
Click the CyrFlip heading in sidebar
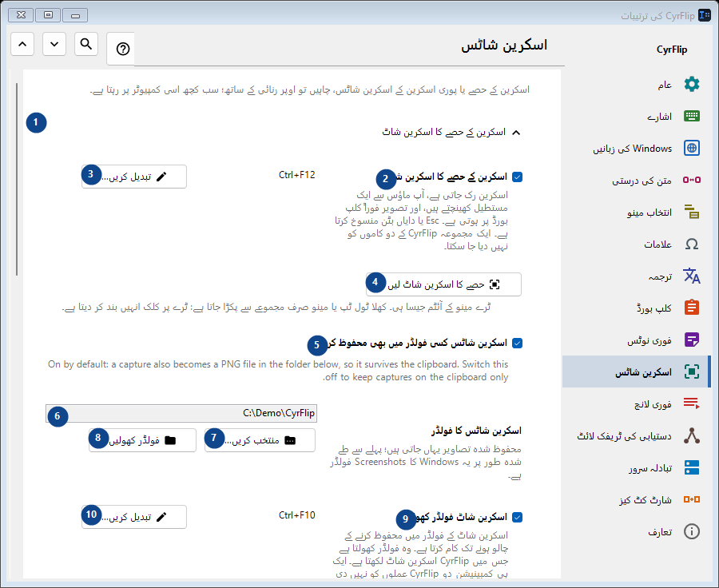click(x=672, y=50)
